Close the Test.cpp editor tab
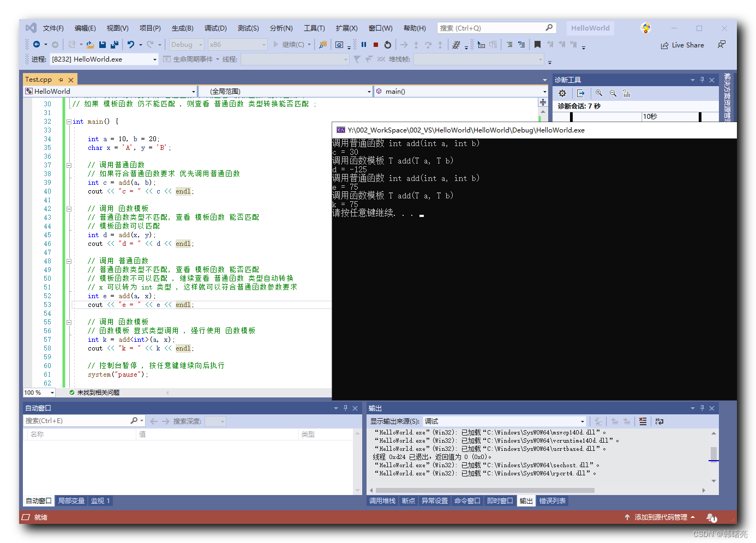 [71, 80]
